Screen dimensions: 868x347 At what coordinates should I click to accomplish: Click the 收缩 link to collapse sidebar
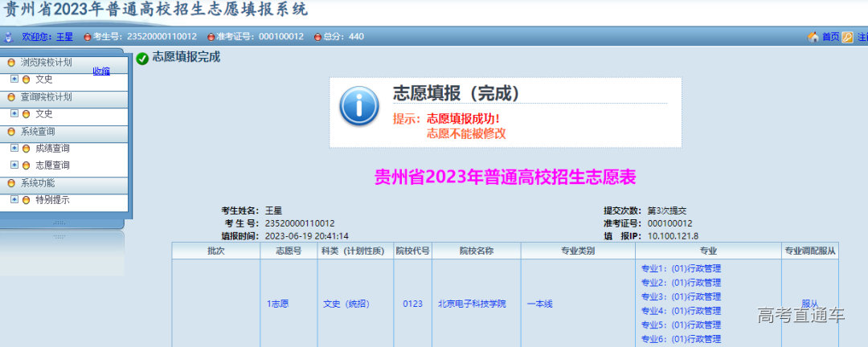(101, 71)
